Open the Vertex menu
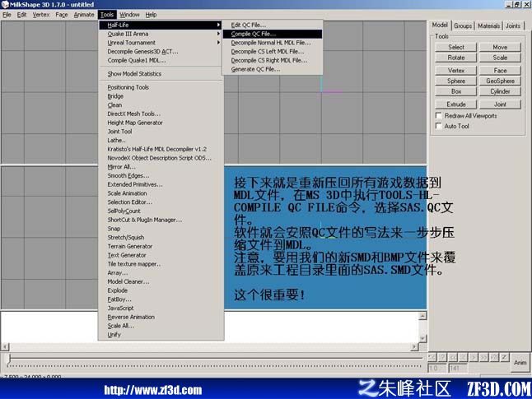Image resolution: width=532 pixels, height=399 pixels. [x=41, y=15]
